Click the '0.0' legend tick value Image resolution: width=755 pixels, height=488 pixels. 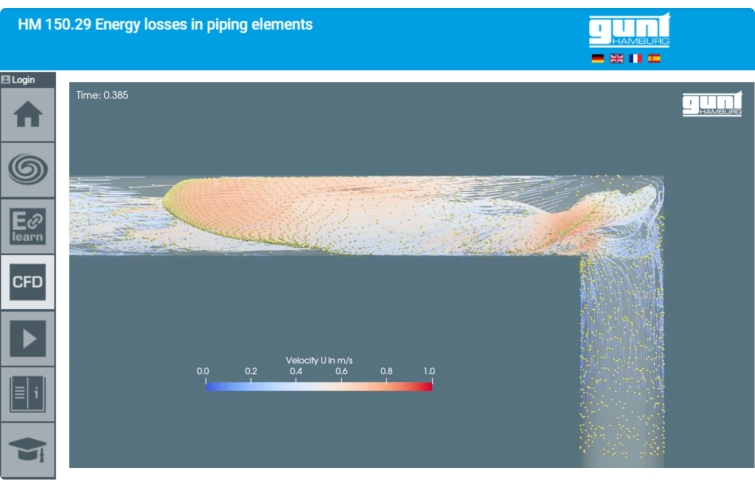point(203,371)
